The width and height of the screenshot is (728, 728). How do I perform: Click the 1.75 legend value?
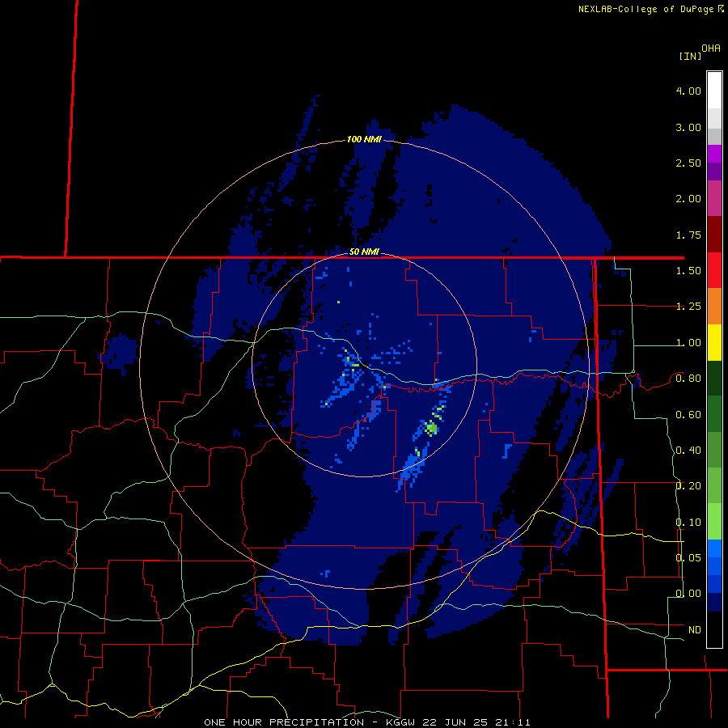(688, 235)
